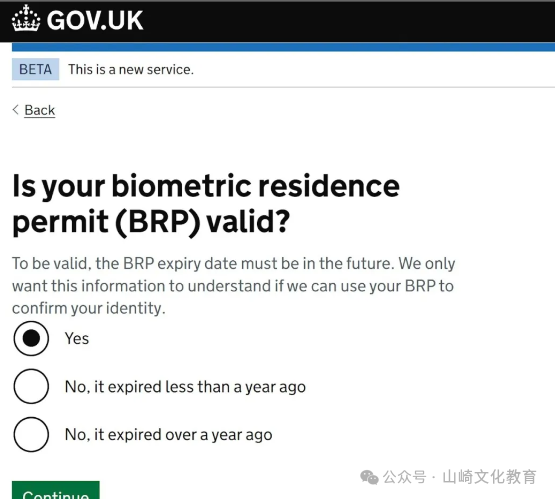Click the blue bar under the header
Viewport: 555px width, 499px height.
point(283,47)
